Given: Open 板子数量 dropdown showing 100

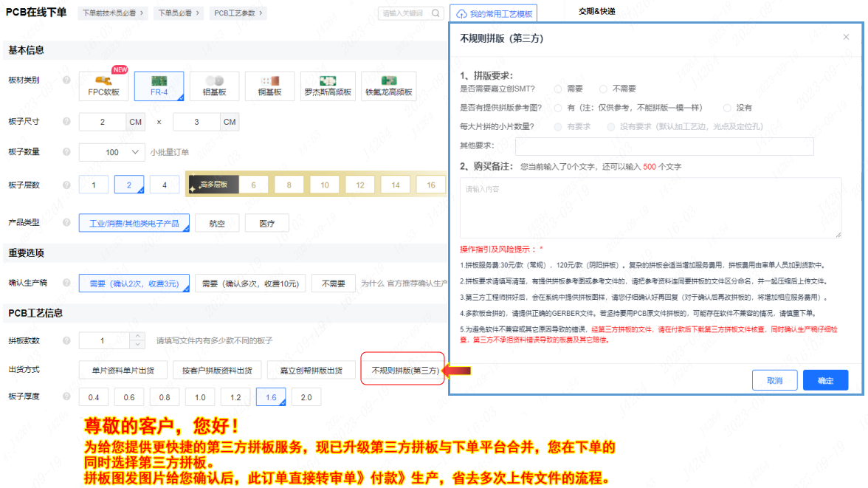Looking at the screenshot, I should (x=111, y=152).
